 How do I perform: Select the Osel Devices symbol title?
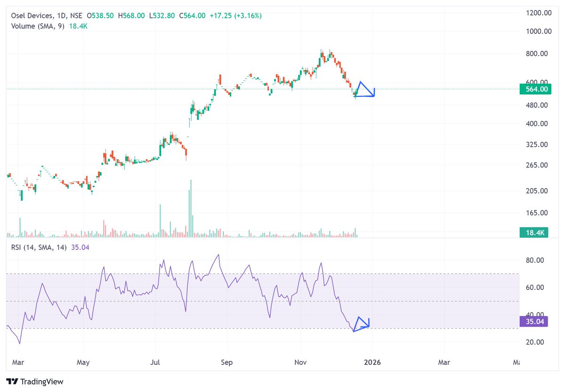(32, 15)
